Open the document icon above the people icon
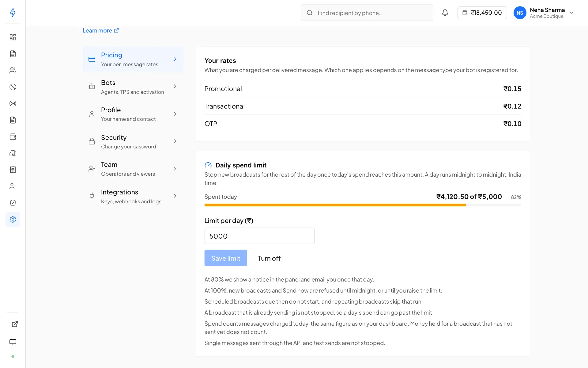The image size is (588, 368). pyautogui.click(x=13, y=54)
